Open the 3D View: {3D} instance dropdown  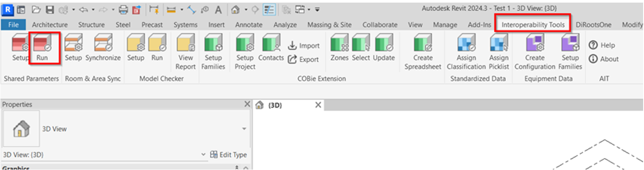[204, 155]
